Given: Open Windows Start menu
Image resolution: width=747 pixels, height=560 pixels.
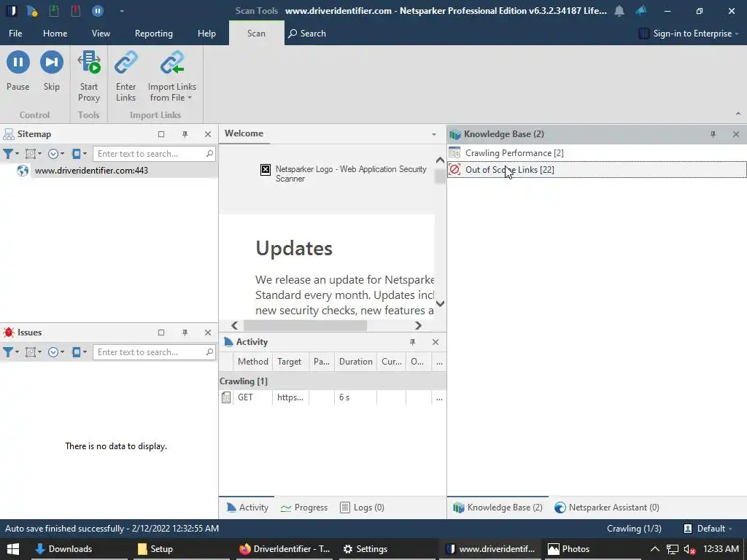Looking at the screenshot, I should pos(13,549).
